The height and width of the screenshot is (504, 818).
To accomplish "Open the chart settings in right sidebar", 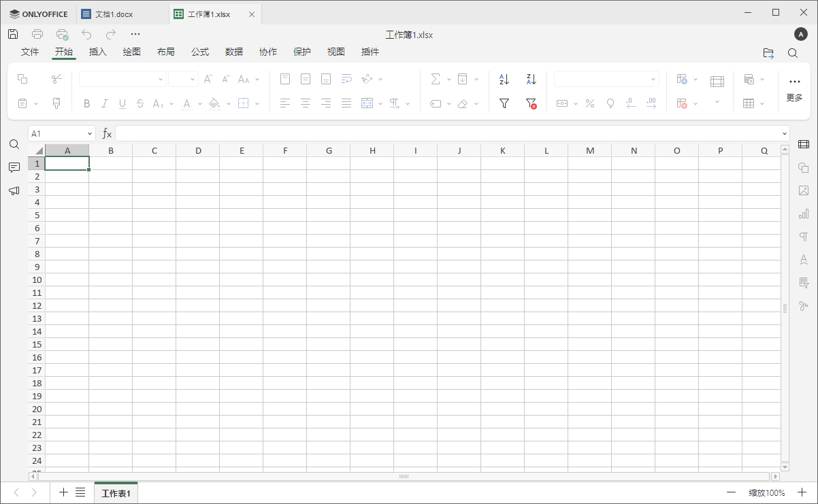I will point(804,214).
